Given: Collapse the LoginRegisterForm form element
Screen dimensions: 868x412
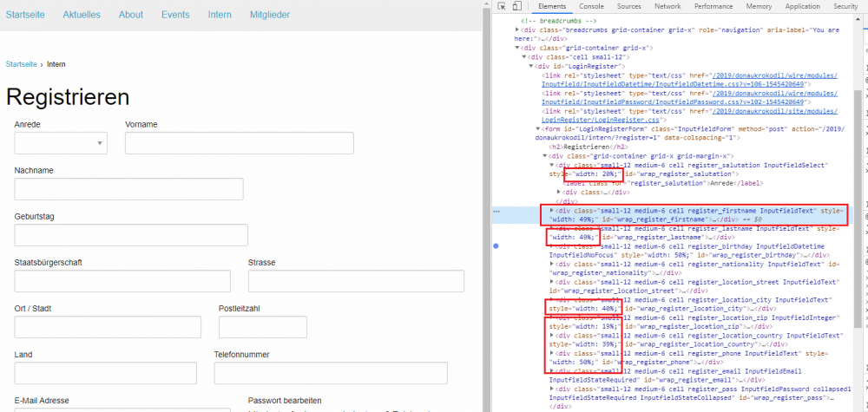Looking at the screenshot, I should [x=538, y=129].
